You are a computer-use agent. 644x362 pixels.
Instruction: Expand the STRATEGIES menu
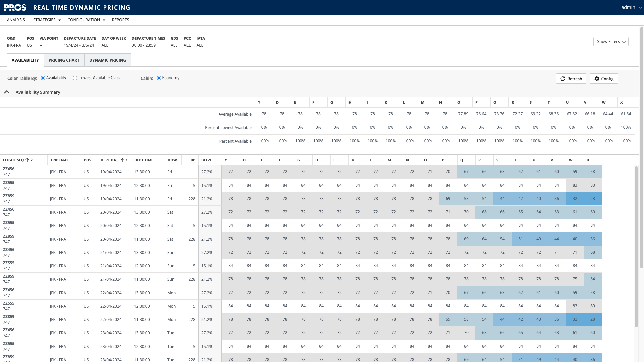tap(47, 20)
